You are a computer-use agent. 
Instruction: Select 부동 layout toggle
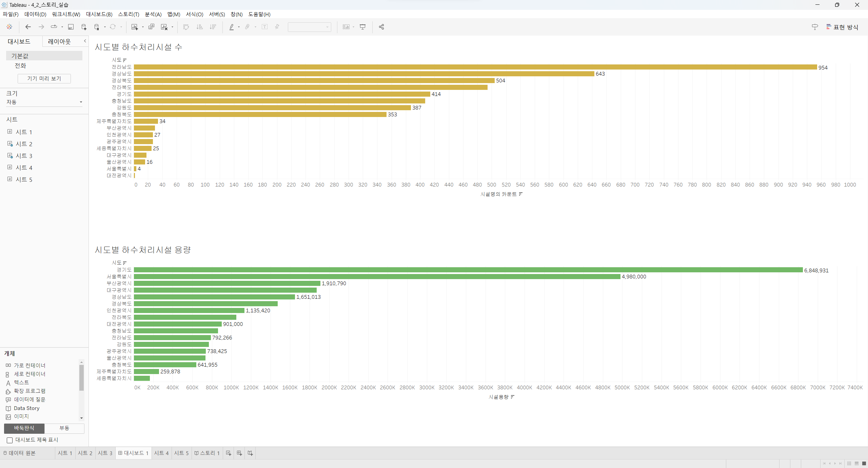coord(64,428)
